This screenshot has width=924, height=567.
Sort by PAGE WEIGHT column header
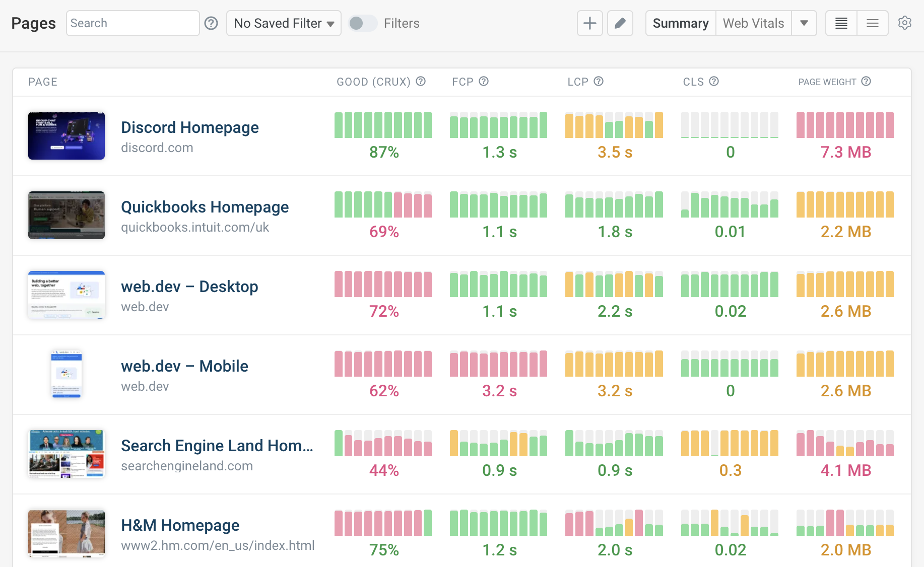coord(827,82)
